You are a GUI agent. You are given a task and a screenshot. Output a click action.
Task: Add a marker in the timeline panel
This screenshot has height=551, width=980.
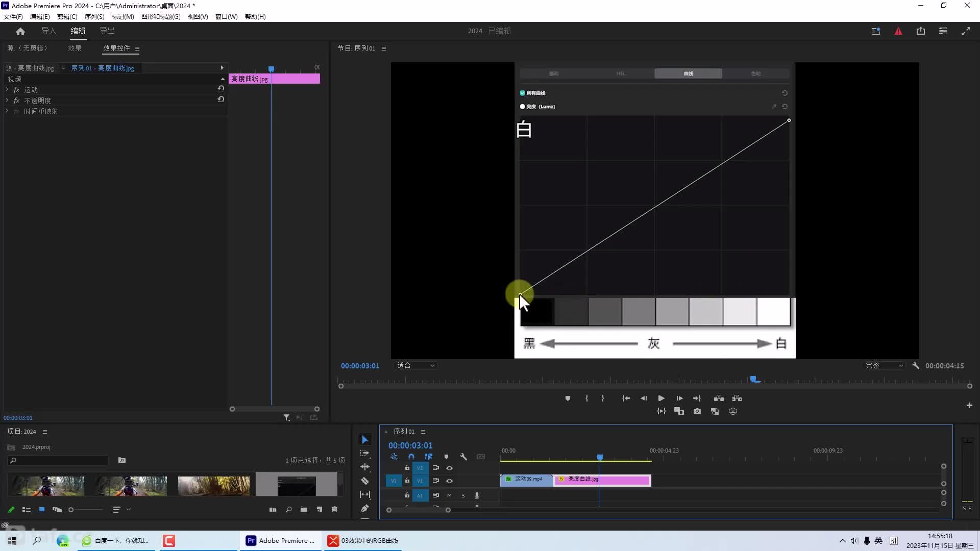tap(446, 457)
